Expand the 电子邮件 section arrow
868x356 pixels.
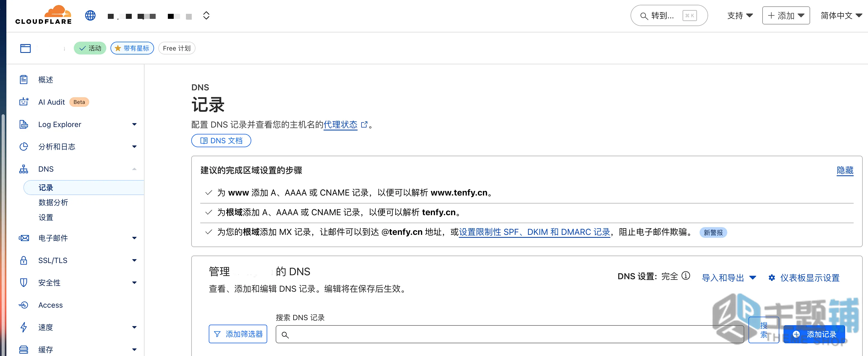point(134,238)
